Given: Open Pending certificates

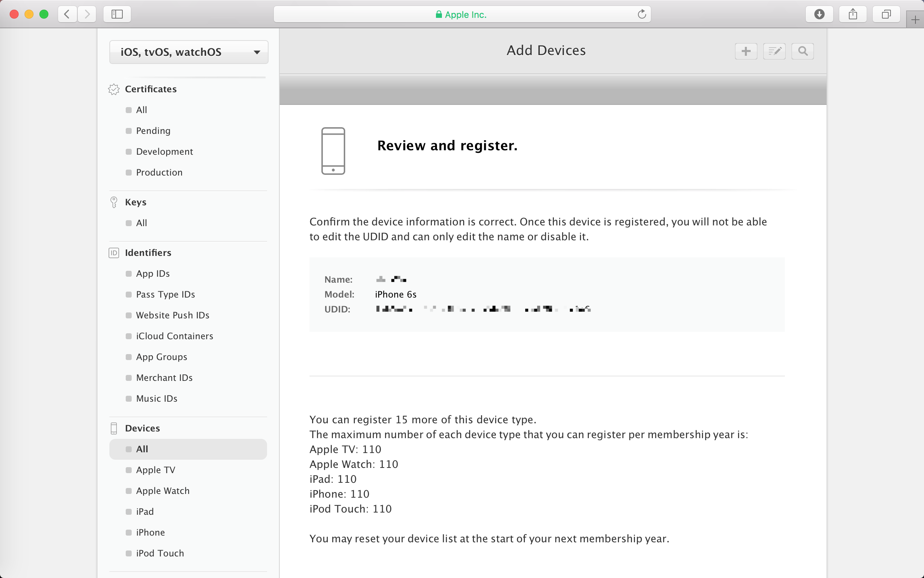Looking at the screenshot, I should (153, 131).
